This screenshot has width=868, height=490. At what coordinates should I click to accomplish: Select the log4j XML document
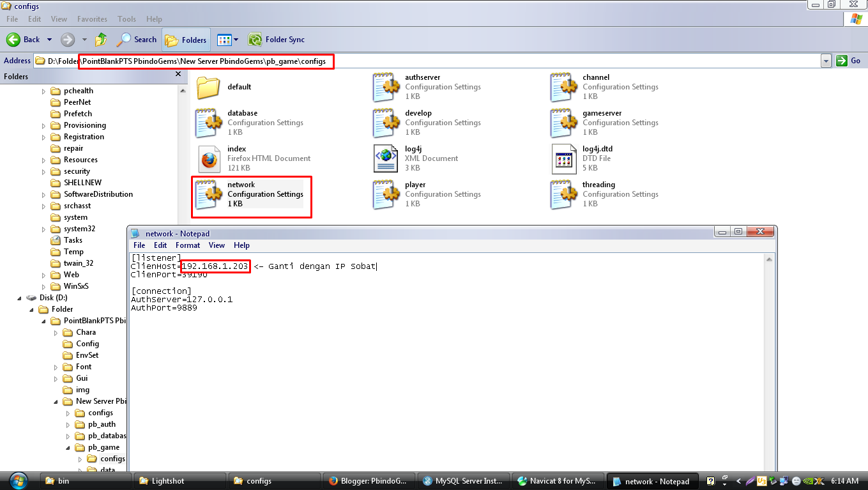tap(386, 159)
